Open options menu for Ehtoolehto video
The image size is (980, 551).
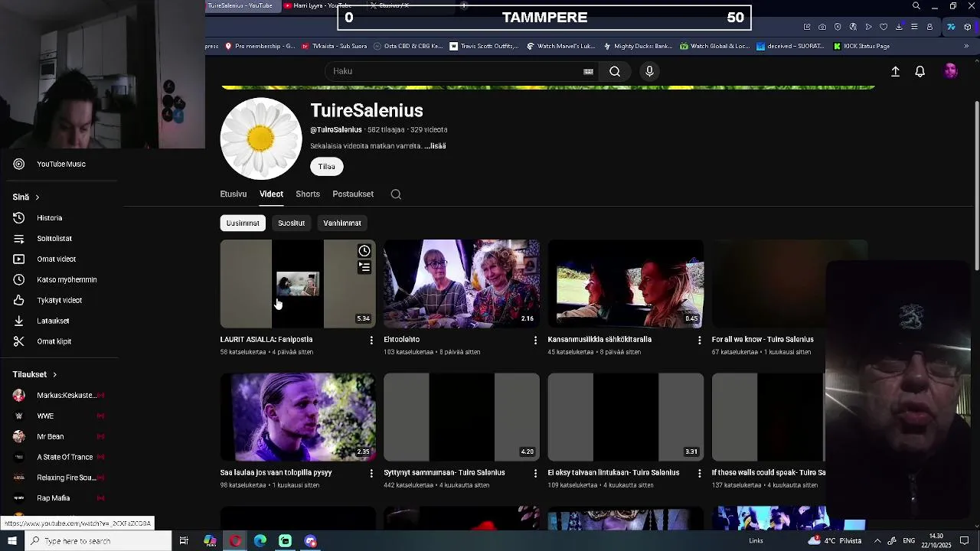coord(535,340)
